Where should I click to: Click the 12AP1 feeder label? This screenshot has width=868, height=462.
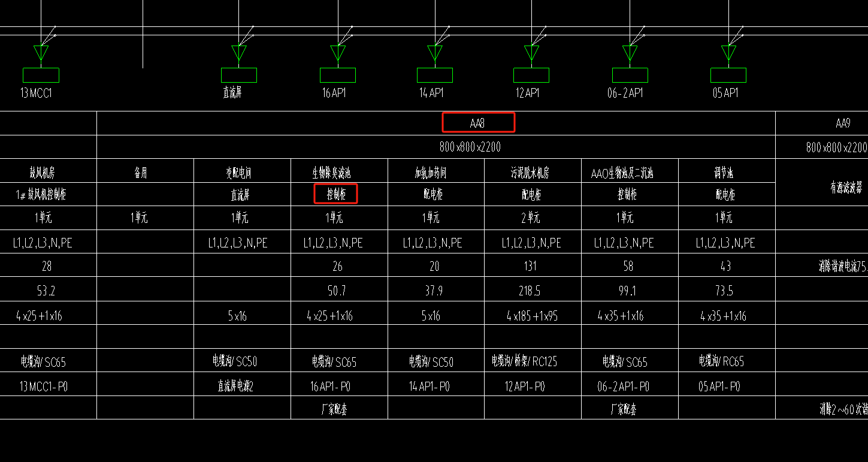pyautogui.click(x=528, y=93)
